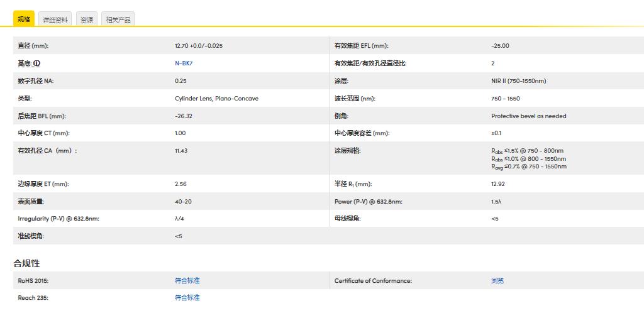Click the 母线楔角 value <5
644x323 pixels.
(x=495, y=219)
